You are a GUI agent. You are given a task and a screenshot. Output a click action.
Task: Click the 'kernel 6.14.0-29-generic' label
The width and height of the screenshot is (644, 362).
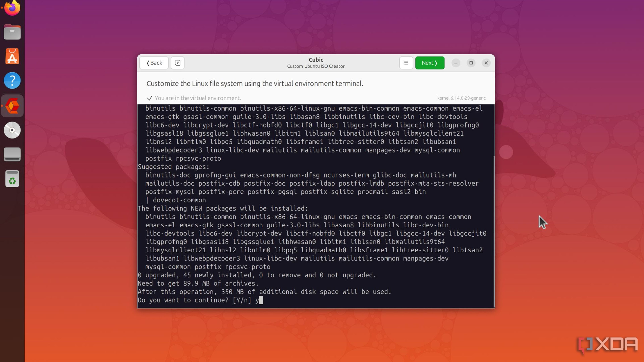tap(461, 98)
